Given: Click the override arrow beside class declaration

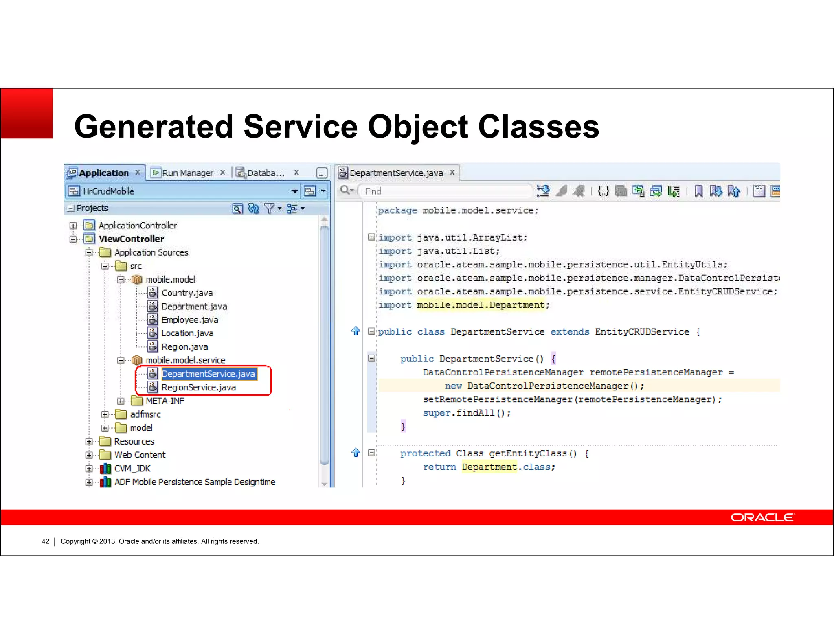Looking at the screenshot, I should coord(356,331).
